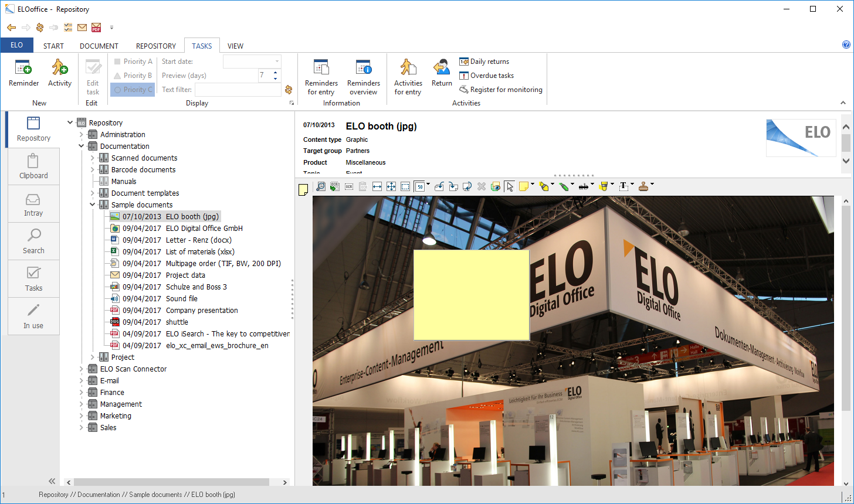
Task: Click the Fit to page four-arrow icon
Action: [391, 186]
